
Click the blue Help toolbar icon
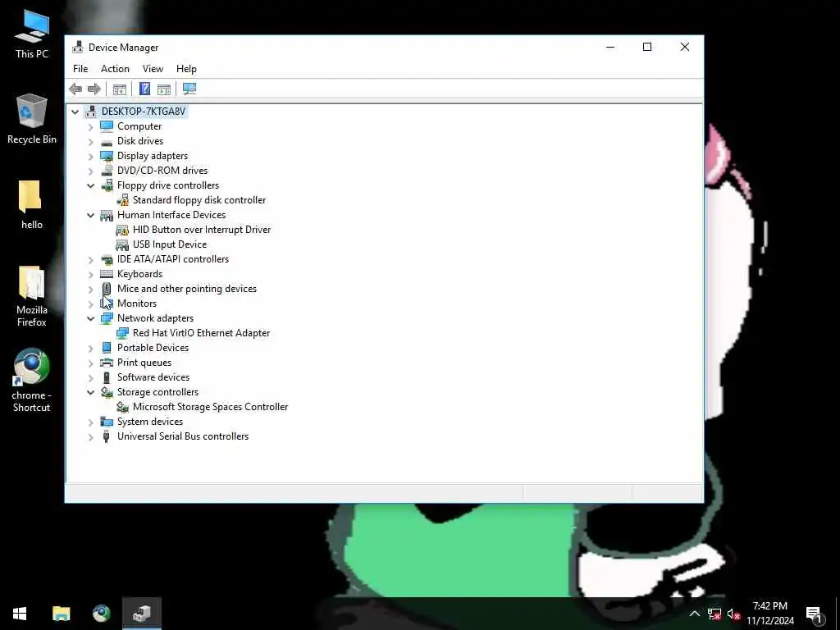click(x=144, y=89)
